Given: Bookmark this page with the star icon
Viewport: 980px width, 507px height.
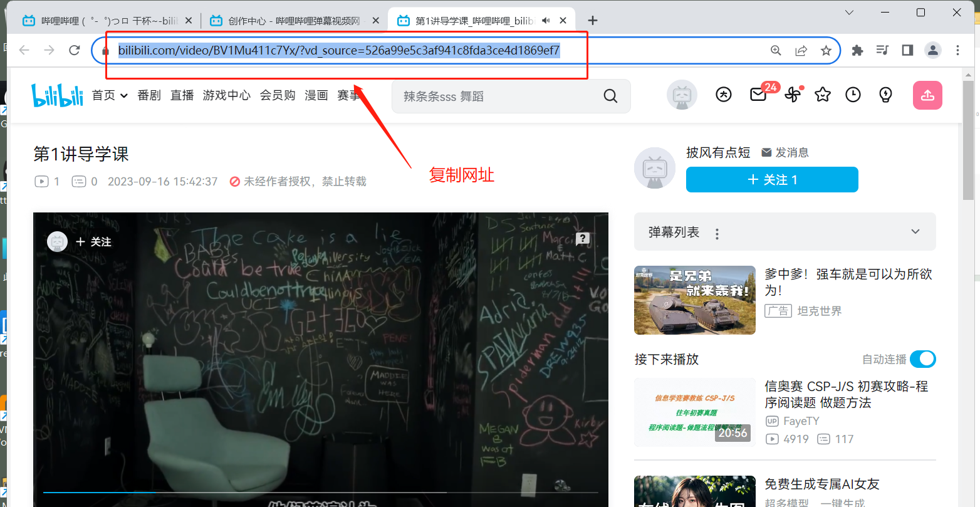Looking at the screenshot, I should point(826,51).
